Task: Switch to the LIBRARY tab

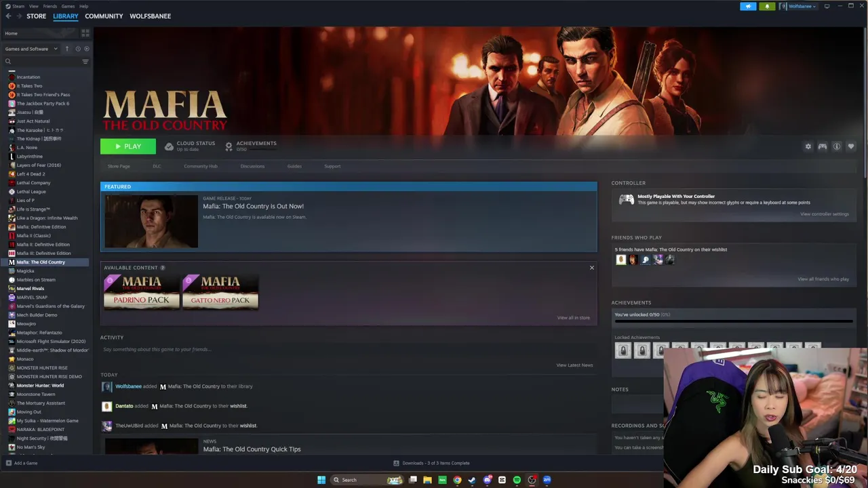Action: [66, 16]
